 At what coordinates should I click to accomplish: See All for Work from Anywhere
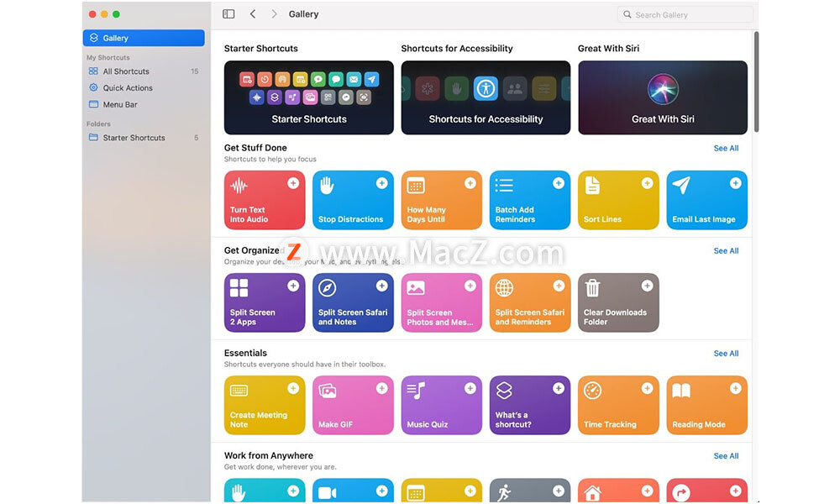[726, 456]
